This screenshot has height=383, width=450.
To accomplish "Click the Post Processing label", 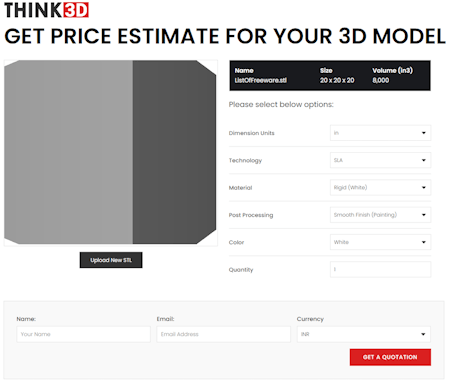I will [251, 215].
